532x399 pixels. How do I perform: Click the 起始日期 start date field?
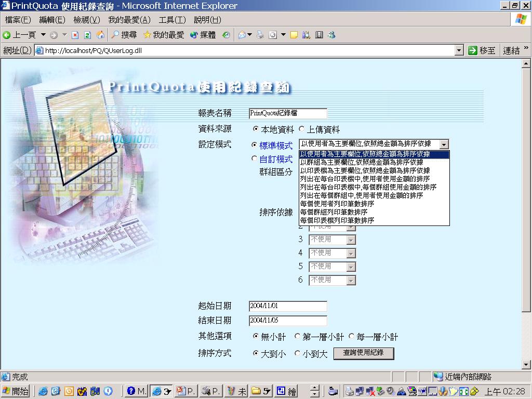[x=288, y=306]
